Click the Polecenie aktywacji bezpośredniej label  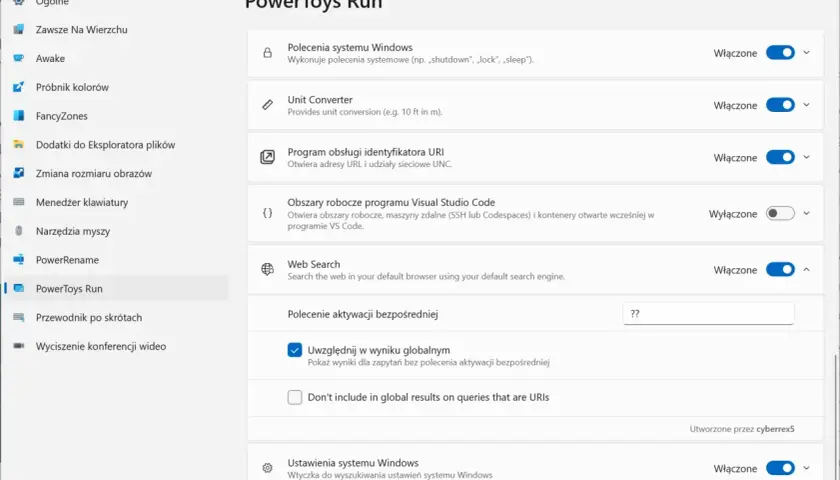363,314
